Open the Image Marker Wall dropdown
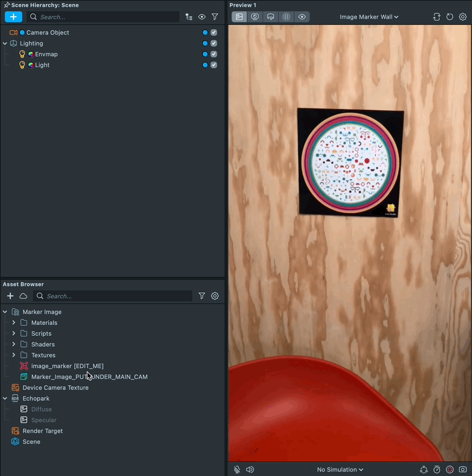472x476 pixels. [x=369, y=17]
